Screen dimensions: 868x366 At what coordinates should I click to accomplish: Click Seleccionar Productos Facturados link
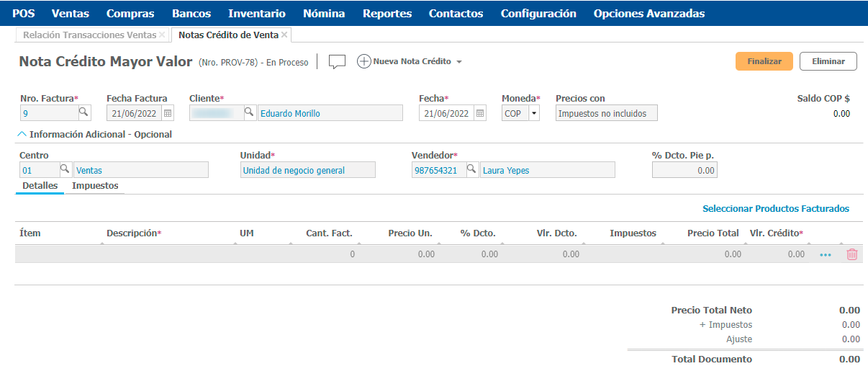point(775,209)
